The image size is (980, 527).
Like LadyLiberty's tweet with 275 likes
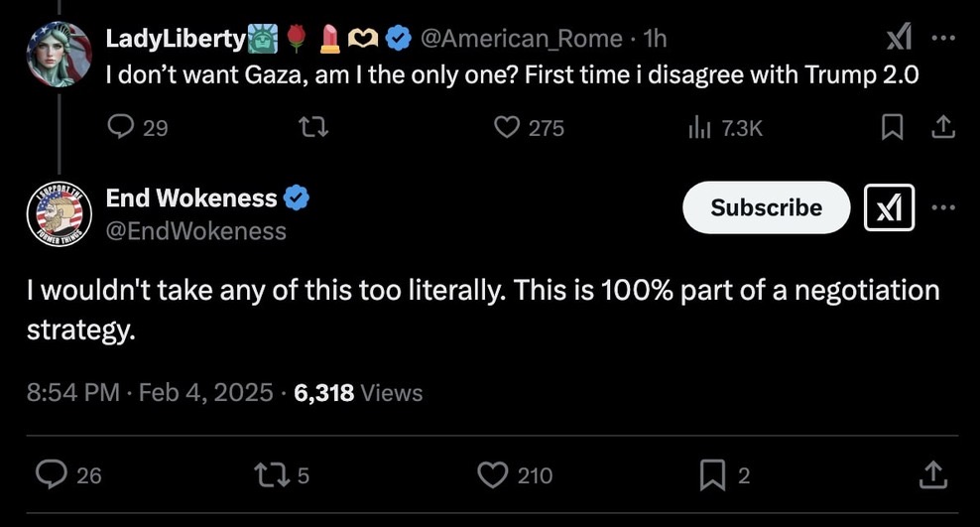click(507, 127)
